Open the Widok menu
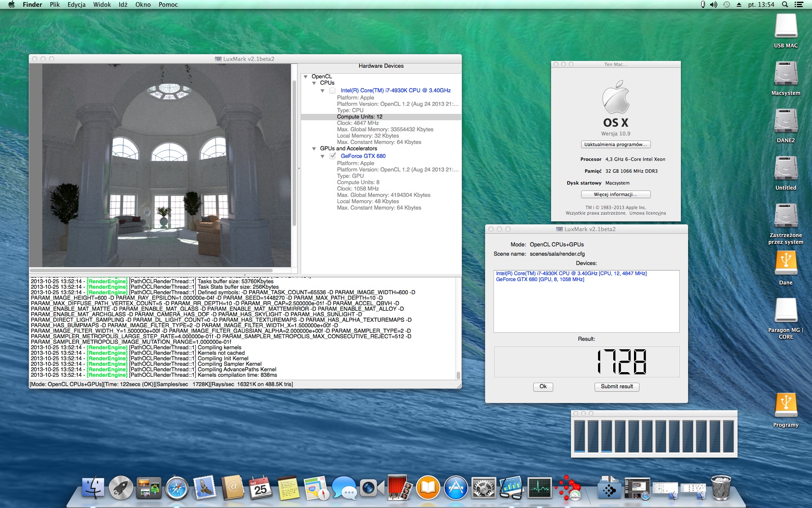Viewport: 812px width, 508px height. pos(102,5)
